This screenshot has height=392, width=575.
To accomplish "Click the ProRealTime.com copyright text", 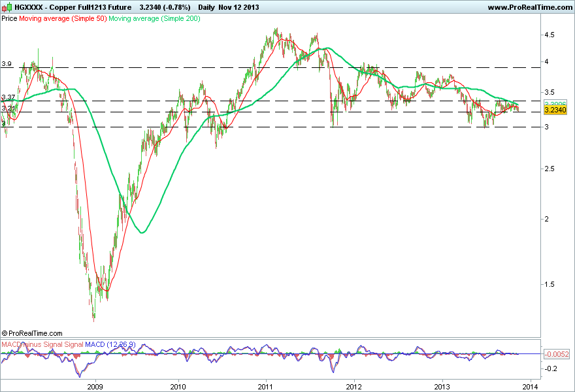I will click(32, 333).
